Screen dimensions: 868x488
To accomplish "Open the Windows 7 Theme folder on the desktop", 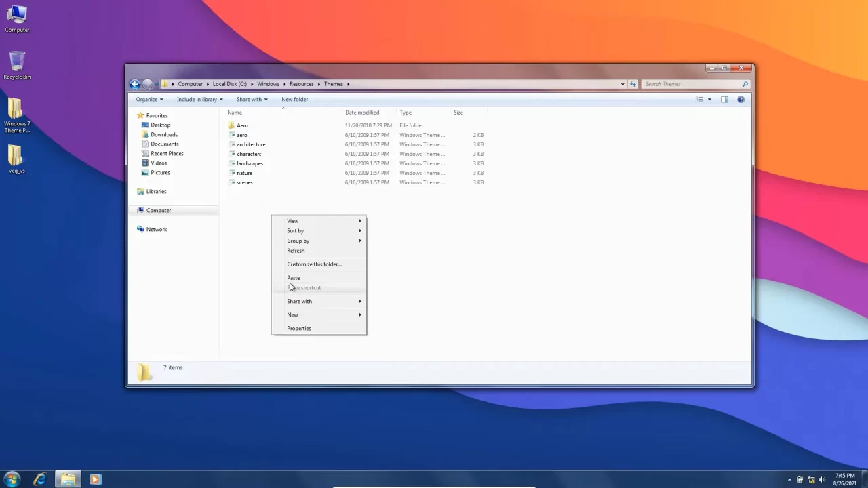I will [x=17, y=115].
